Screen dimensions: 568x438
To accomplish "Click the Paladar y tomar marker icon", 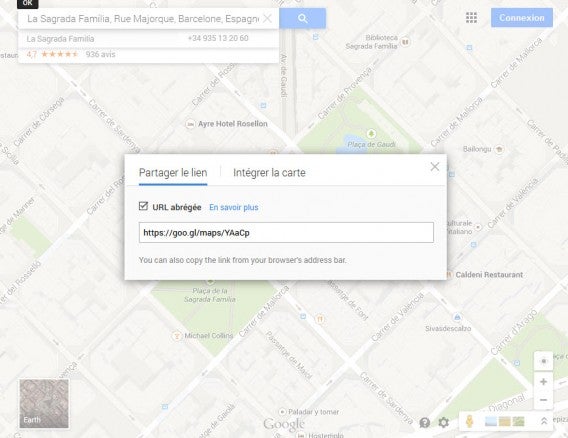I will click(x=282, y=412).
